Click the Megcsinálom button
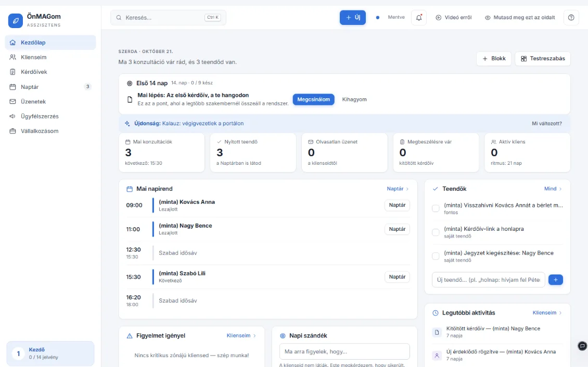588x367 pixels. 313,99
